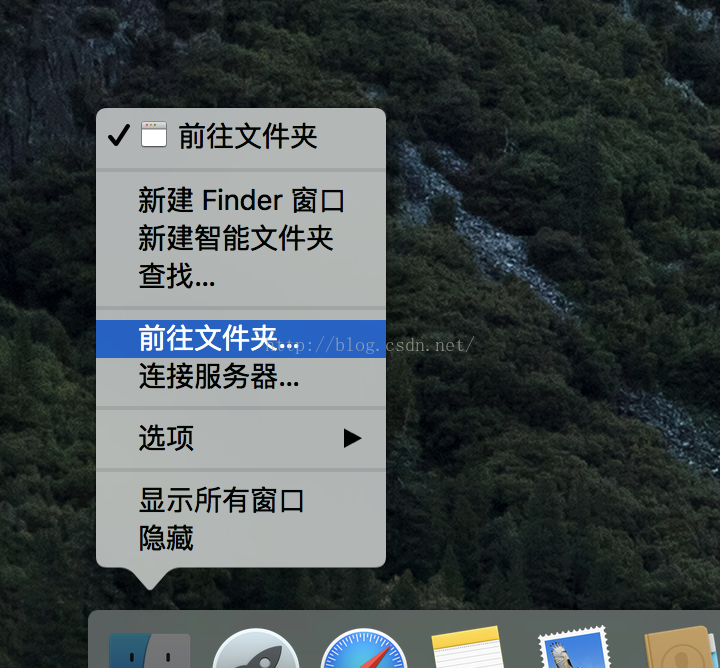Choose 新建 Finder 窗口
Image resolution: width=720 pixels, height=668 pixels.
point(241,201)
